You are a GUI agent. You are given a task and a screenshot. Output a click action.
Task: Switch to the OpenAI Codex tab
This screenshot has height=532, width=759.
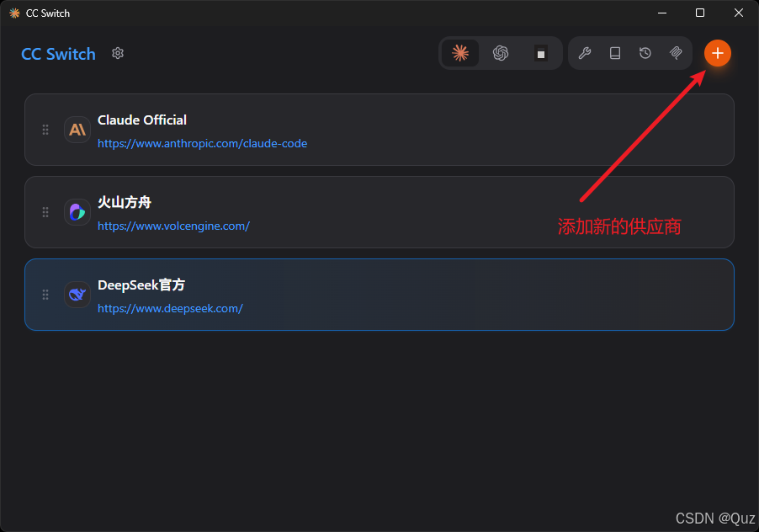(501, 53)
